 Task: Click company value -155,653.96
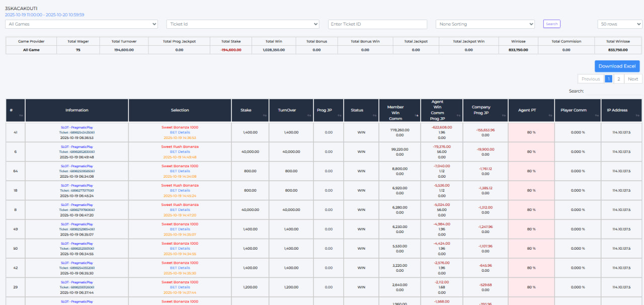pos(486,130)
